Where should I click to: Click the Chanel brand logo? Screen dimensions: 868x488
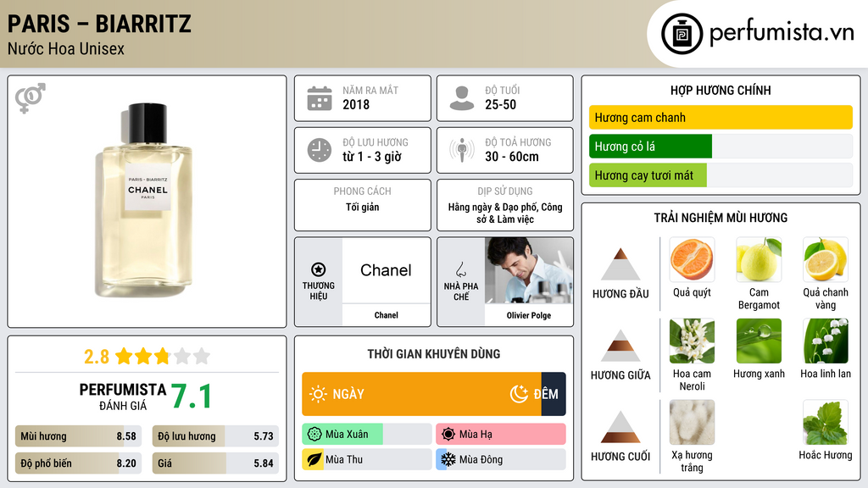[x=386, y=270]
